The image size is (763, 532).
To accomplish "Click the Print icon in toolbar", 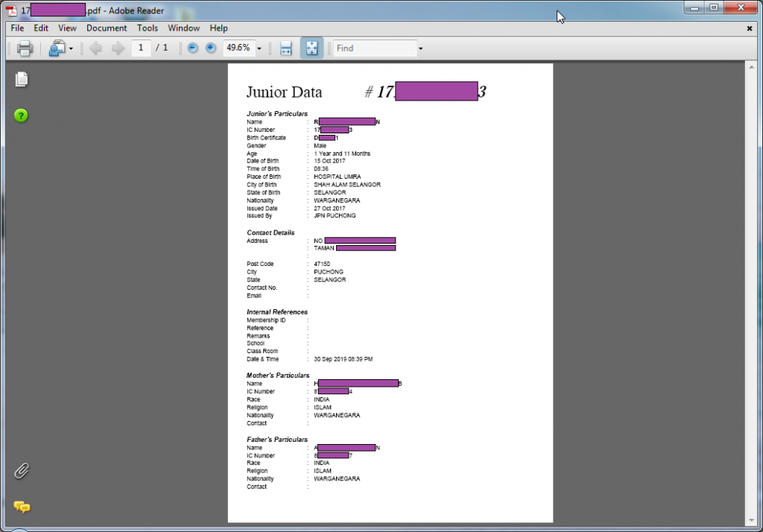I will 25,48.
